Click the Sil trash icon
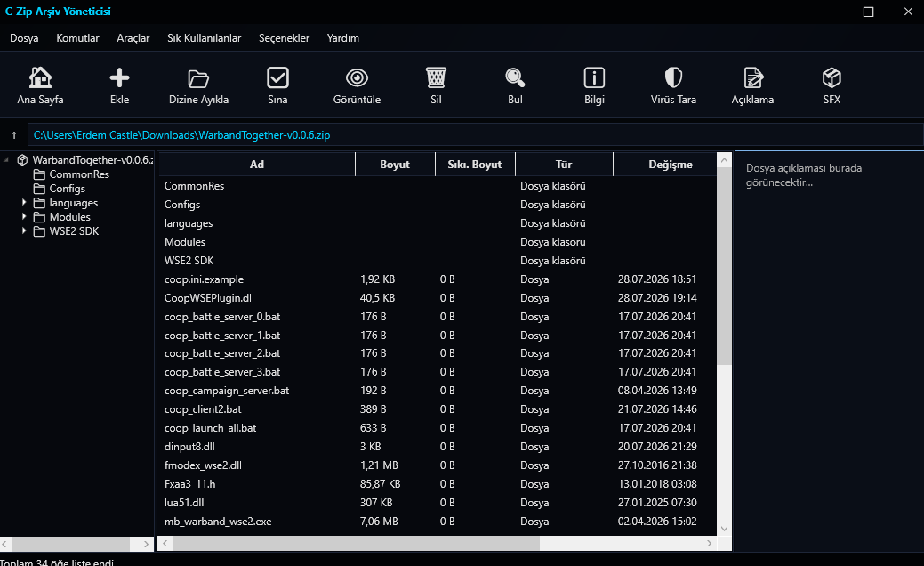The width and height of the screenshot is (924, 566). tap(436, 77)
